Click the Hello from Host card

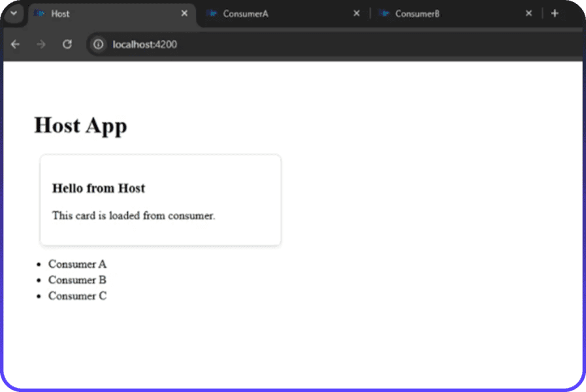[160, 199]
